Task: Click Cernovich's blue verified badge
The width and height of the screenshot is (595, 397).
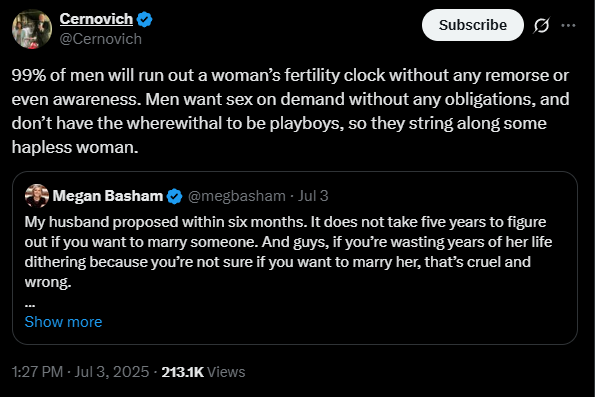Action: (x=144, y=19)
